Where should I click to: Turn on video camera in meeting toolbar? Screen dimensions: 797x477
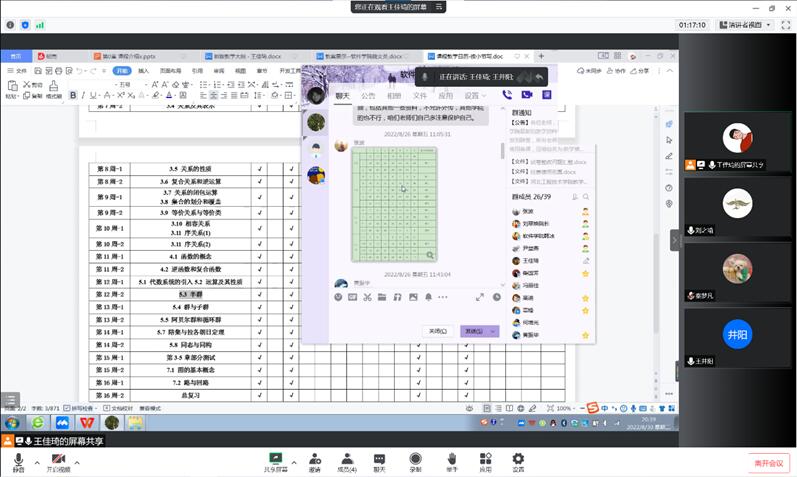pos(59,460)
